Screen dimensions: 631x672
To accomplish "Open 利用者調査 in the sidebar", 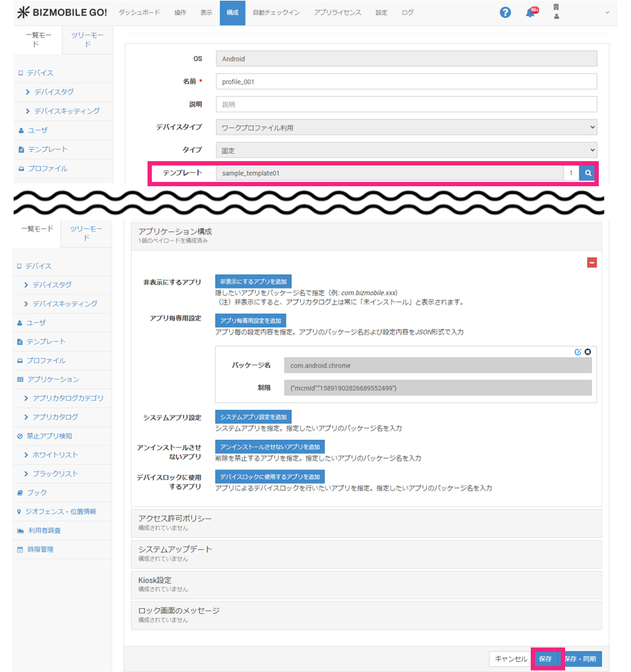I will tap(44, 531).
